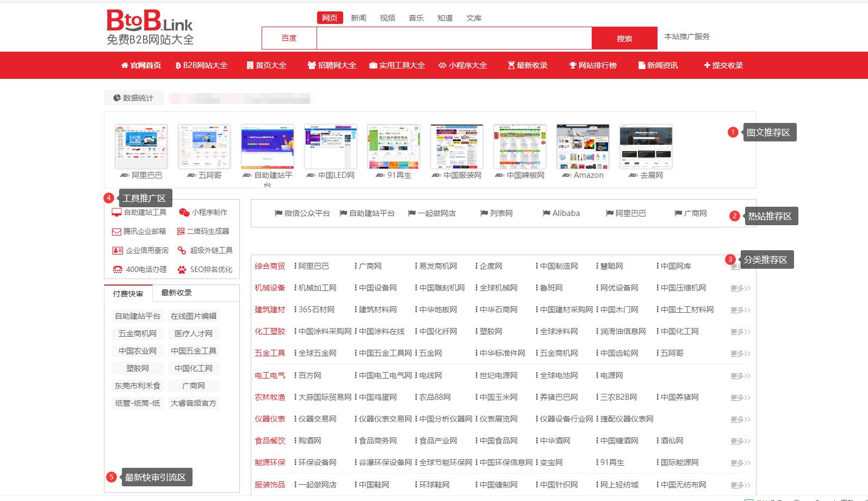Viewport: 868px width, 501px height.
Task: Expand 更多 for the 五金工具 row
Action: pyautogui.click(x=740, y=354)
